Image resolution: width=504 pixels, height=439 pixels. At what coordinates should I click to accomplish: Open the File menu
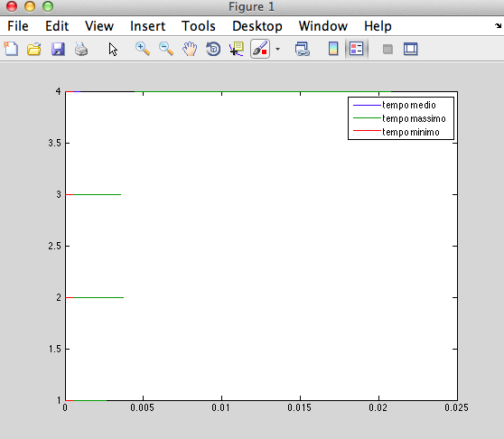pos(18,26)
